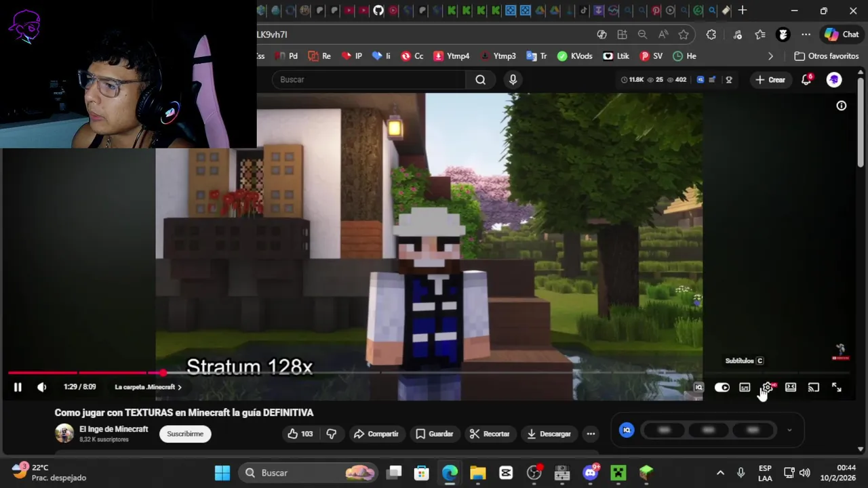The image size is (868, 488).
Task: Open Copilot Chat button
Action: click(x=842, y=35)
